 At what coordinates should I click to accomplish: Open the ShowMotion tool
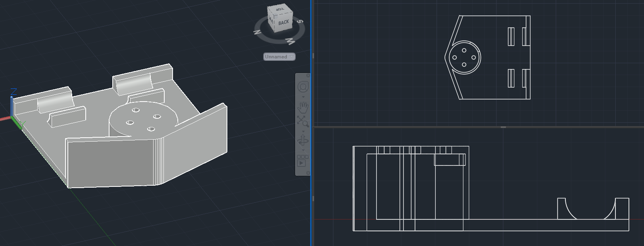(x=303, y=161)
